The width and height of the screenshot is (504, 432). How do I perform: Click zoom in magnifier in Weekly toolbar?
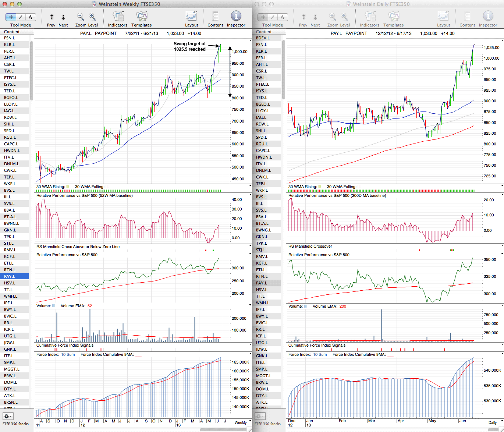pyautogui.click(x=92, y=17)
